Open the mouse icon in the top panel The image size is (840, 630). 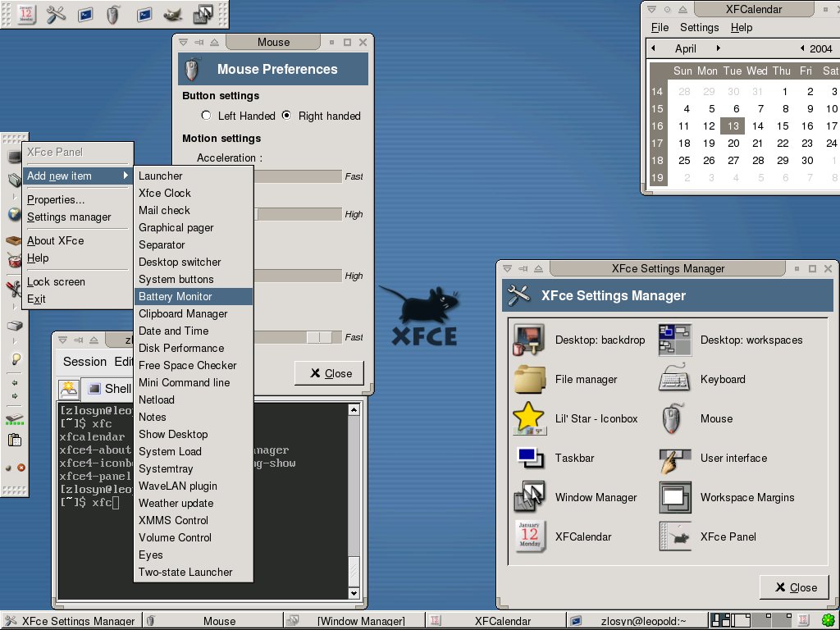click(112, 15)
